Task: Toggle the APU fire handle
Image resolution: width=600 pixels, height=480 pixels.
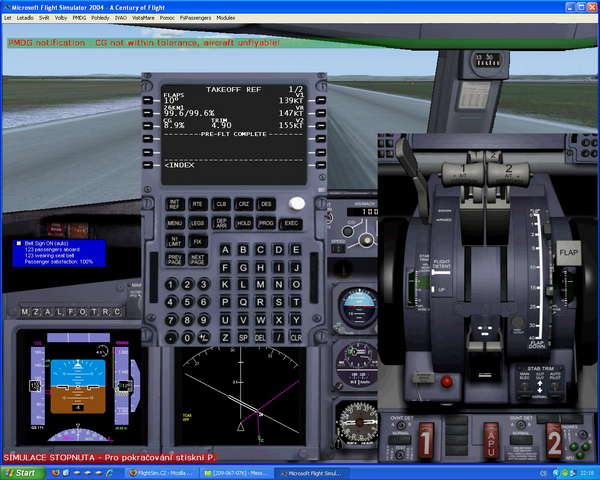Action: [491, 441]
